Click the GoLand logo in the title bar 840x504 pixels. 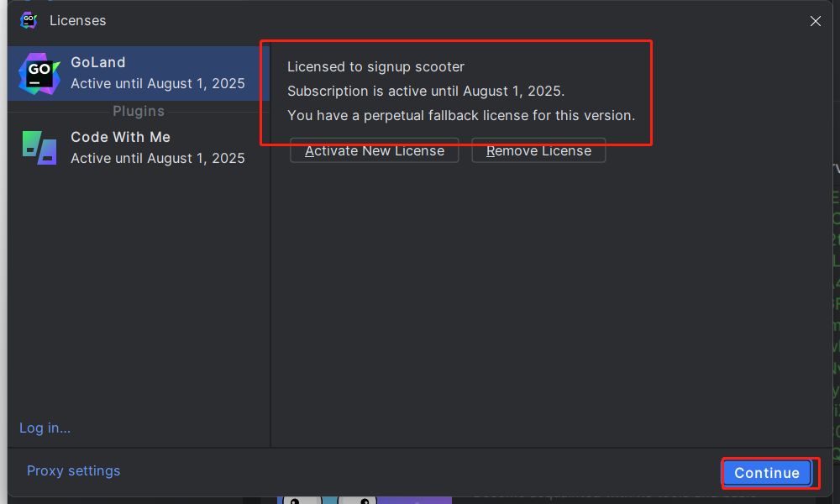(x=29, y=20)
